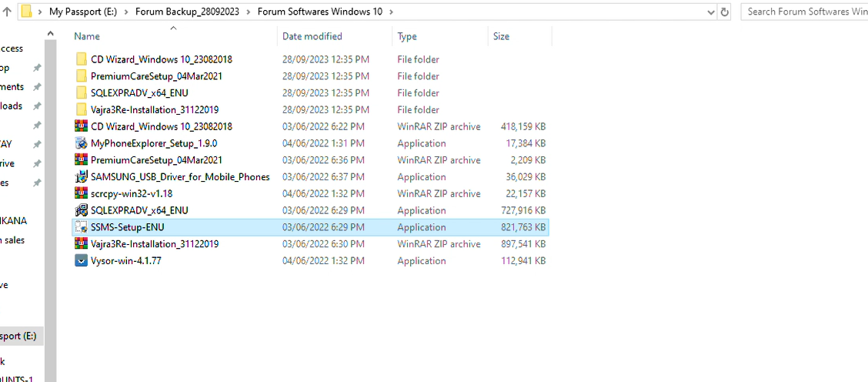Click the Up navigation arrow

coord(8,11)
